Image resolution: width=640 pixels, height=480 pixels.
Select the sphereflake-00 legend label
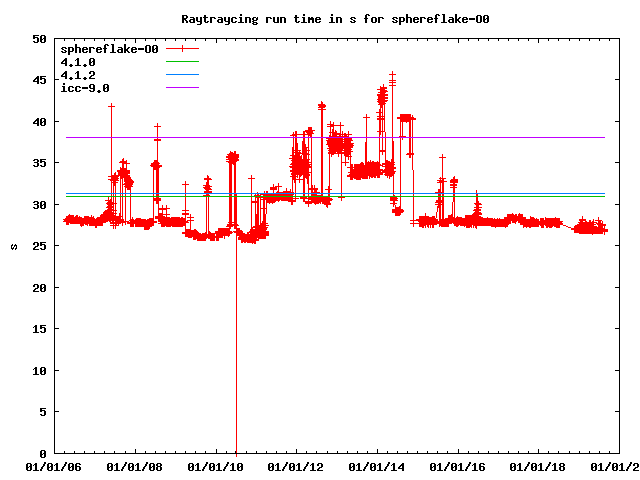pos(109,49)
